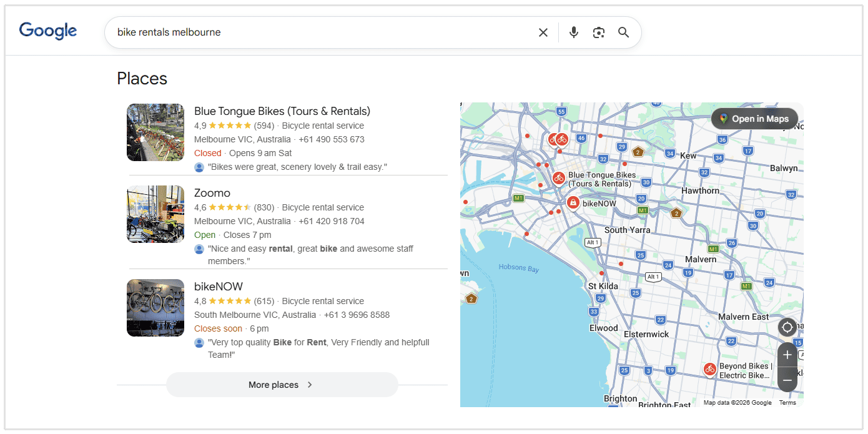Start a voice search with the microphone
This screenshot has height=434, width=868.
pos(573,32)
